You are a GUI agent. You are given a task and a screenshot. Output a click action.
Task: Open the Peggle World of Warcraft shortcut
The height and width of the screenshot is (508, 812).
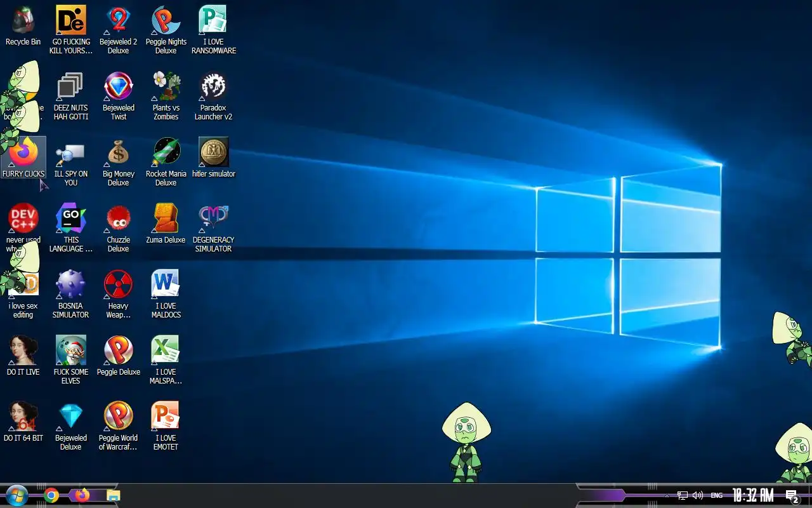pos(119,426)
